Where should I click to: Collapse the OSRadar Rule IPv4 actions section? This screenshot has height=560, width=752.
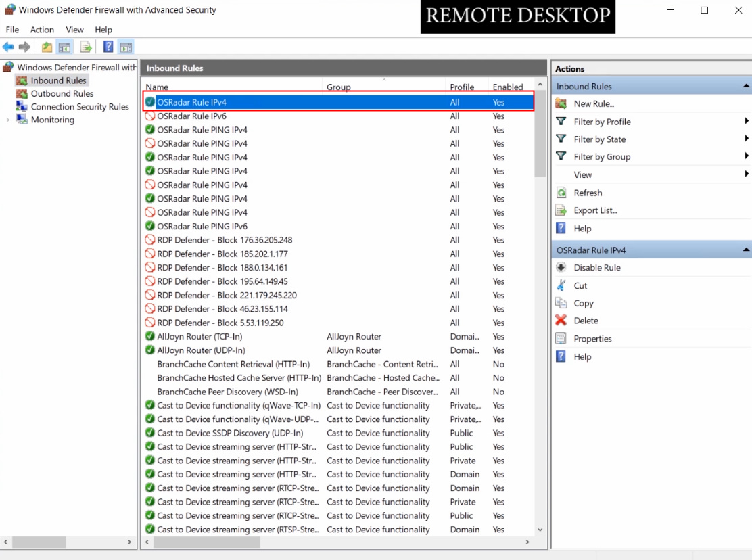746,250
